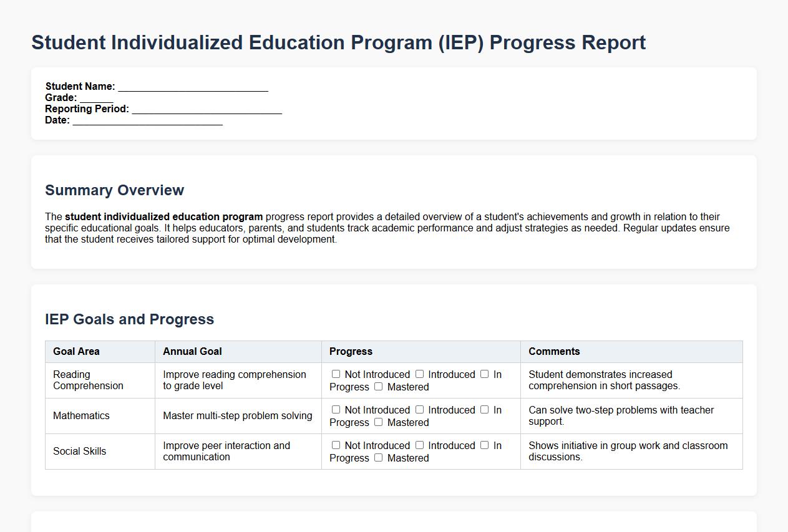Check 'Introduced' for Mathematics goal
Image resolution: width=788 pixels, height=532 pixels.
coord(419,410)
